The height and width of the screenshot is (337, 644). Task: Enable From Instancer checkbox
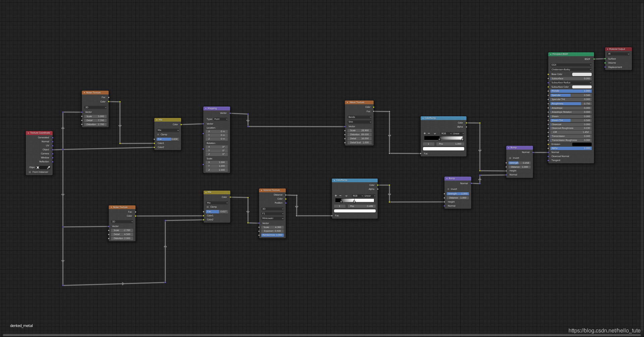point(30,172)
